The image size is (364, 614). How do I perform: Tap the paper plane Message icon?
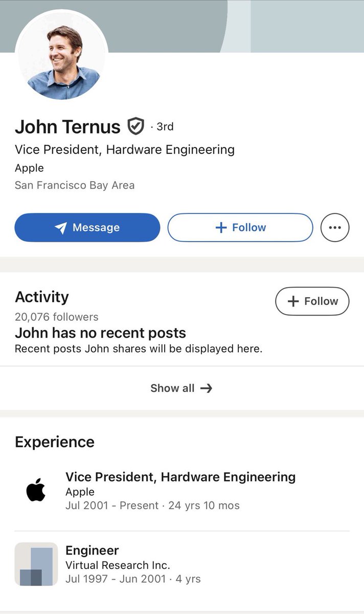[61, 228]
